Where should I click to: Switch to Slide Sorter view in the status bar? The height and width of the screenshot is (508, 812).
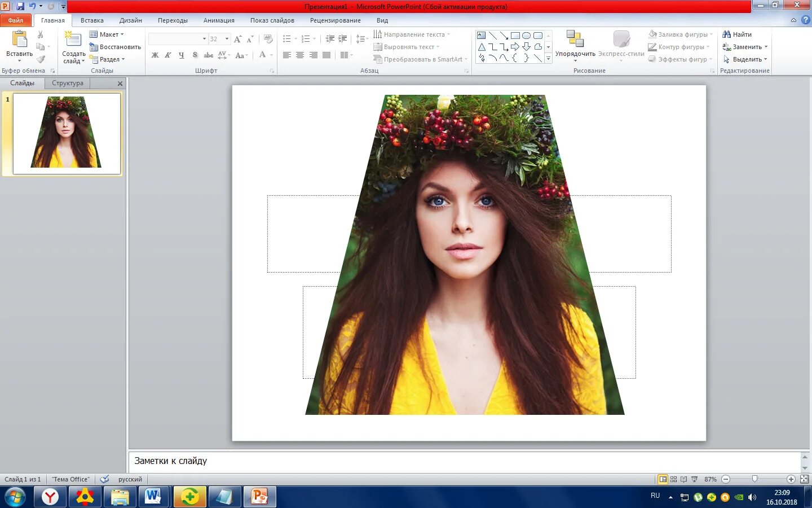click(673, 479)
